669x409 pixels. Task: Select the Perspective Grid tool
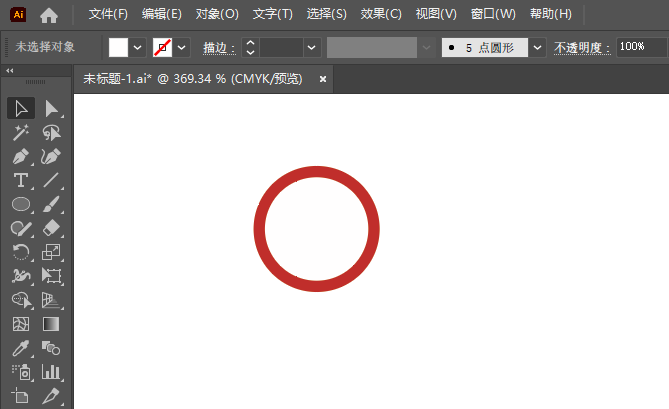click(x=52, y=300)
